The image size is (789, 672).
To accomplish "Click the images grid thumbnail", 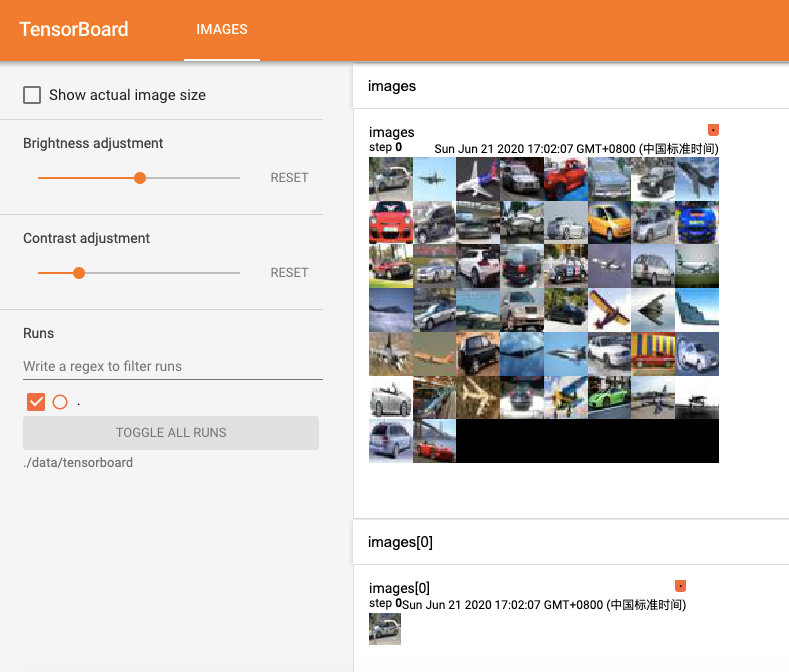I will tap(544, 310).
